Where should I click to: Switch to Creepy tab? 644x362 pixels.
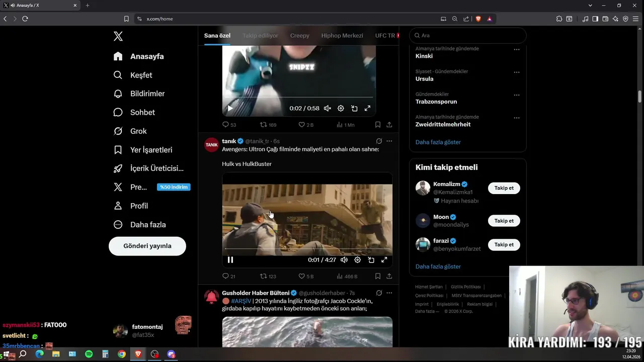click(300, 36)
